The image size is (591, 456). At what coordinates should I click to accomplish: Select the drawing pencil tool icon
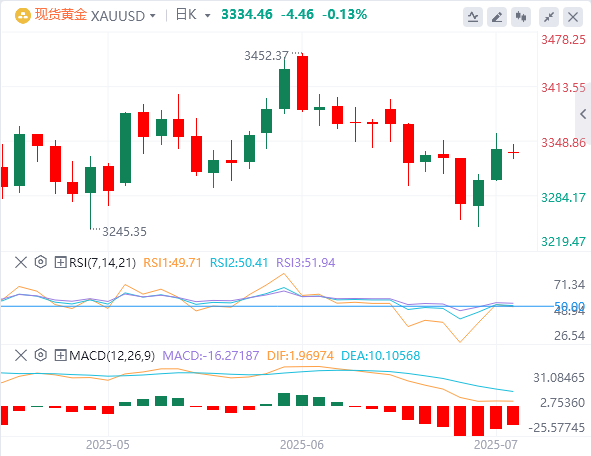coord(497,17)
